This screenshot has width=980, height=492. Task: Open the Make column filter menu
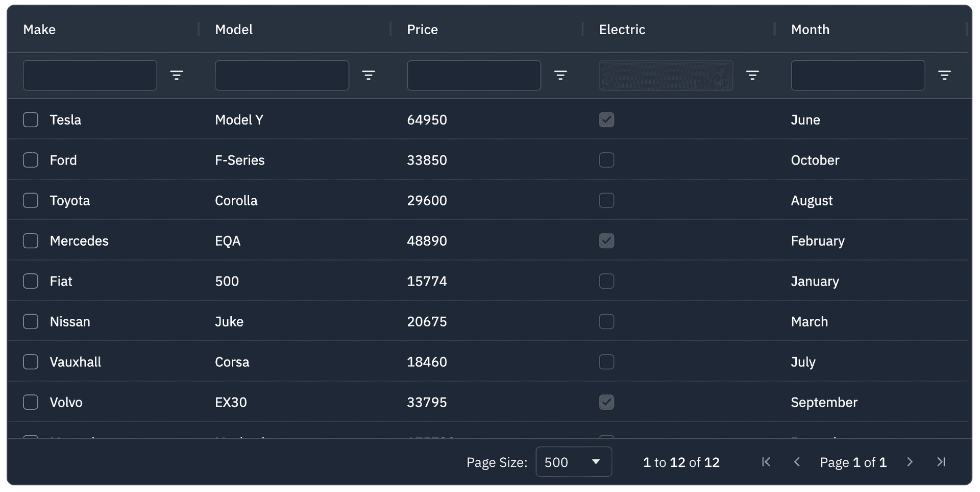[x=177, y=76]
